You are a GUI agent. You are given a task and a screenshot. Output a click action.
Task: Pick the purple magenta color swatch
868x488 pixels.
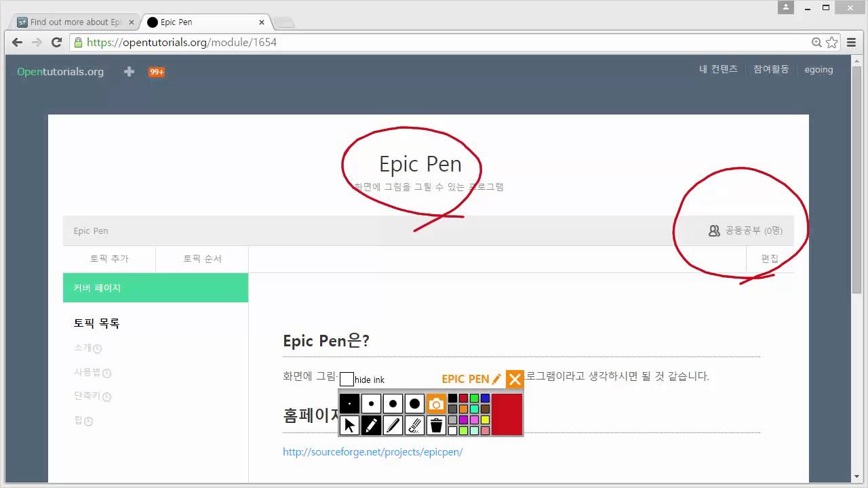(463, 420)
